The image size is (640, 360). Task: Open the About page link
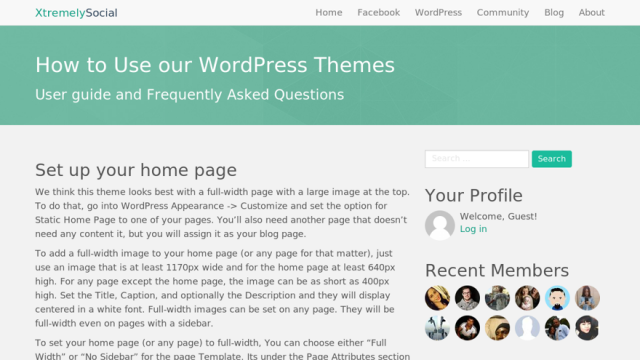point(591,13)
